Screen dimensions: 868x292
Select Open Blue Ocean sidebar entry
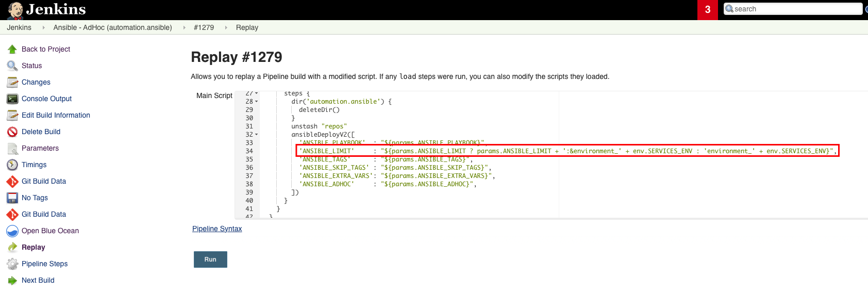[x=50, y=231]
